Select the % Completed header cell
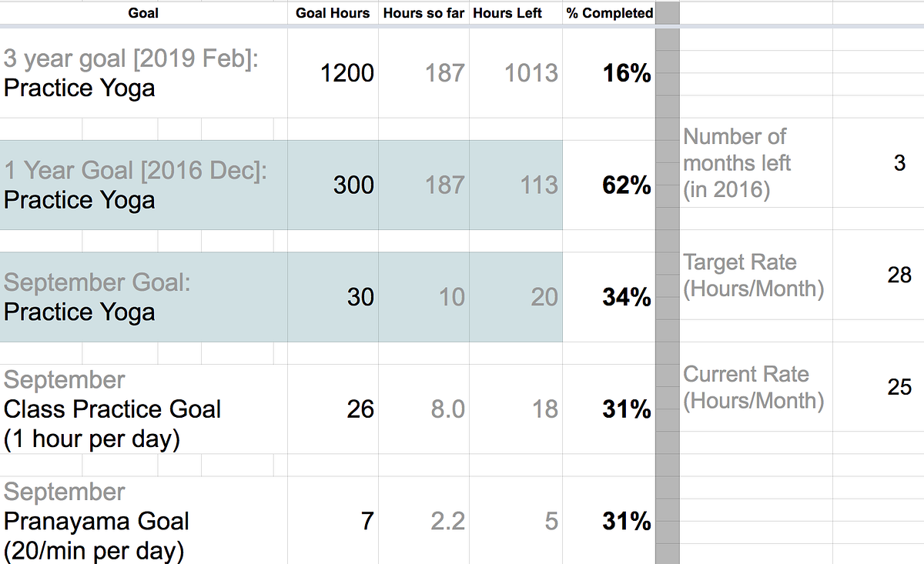924x564 pixels. (609, 13)
